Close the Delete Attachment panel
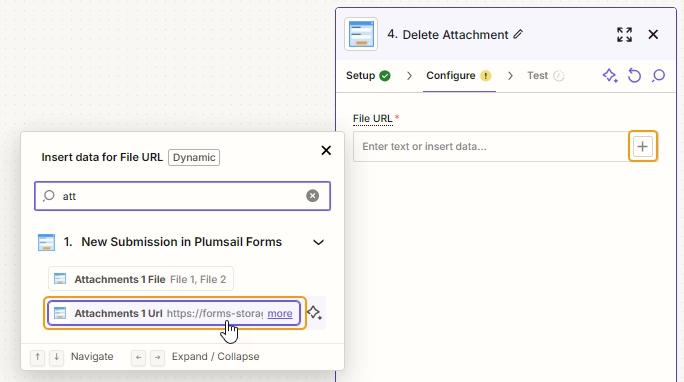The width and height of the screenshot is (684, 382). [653, 34]
